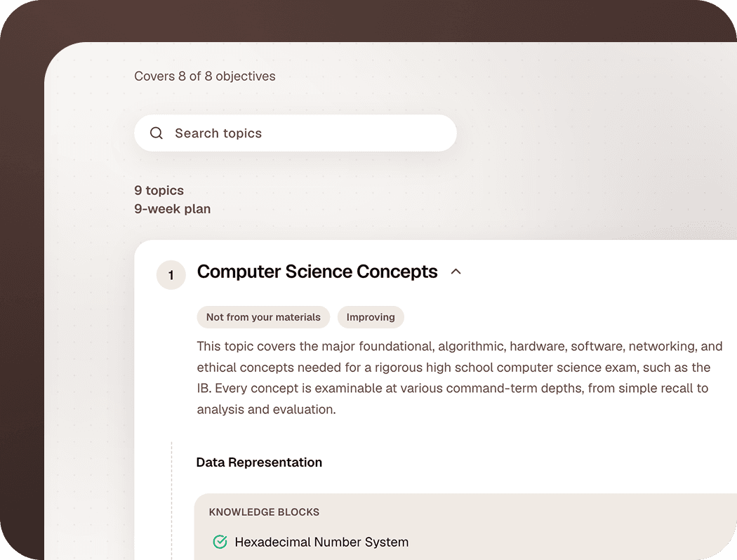Click the Computer Science Concepts heading
Image resolution: width=737 pixels, height=560 pixels.
pyautogui.click(x=317, y=272)
